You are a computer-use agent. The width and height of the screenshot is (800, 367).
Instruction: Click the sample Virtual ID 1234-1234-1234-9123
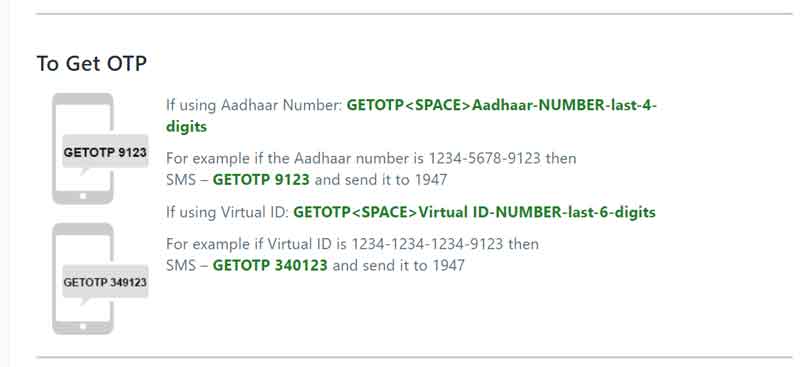pos(427,244)
